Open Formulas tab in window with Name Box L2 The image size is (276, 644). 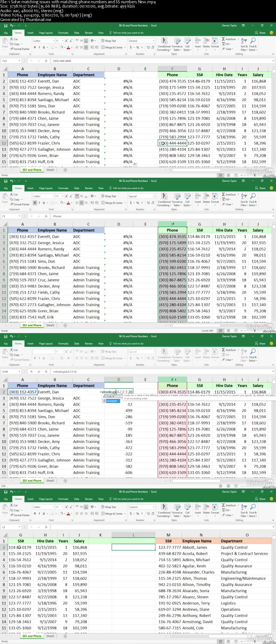[x=63, y=499]
